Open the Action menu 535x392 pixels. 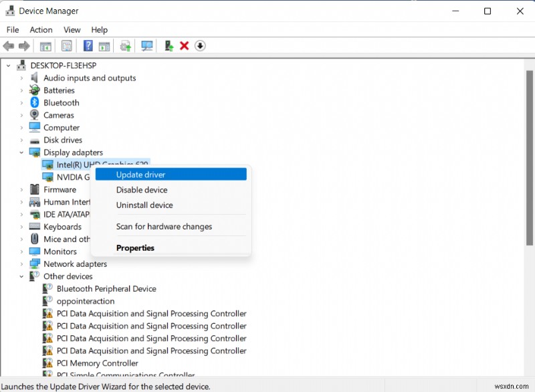[x=41, y=29]
